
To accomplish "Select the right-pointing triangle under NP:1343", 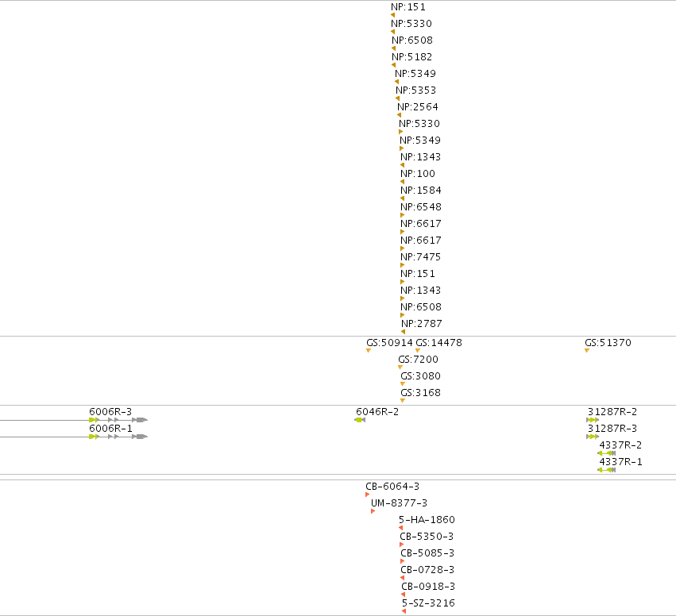I will [402, 298].
